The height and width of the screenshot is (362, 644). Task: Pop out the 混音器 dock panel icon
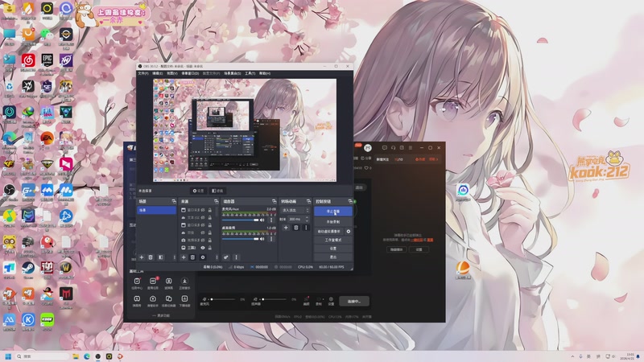(274, 202)
